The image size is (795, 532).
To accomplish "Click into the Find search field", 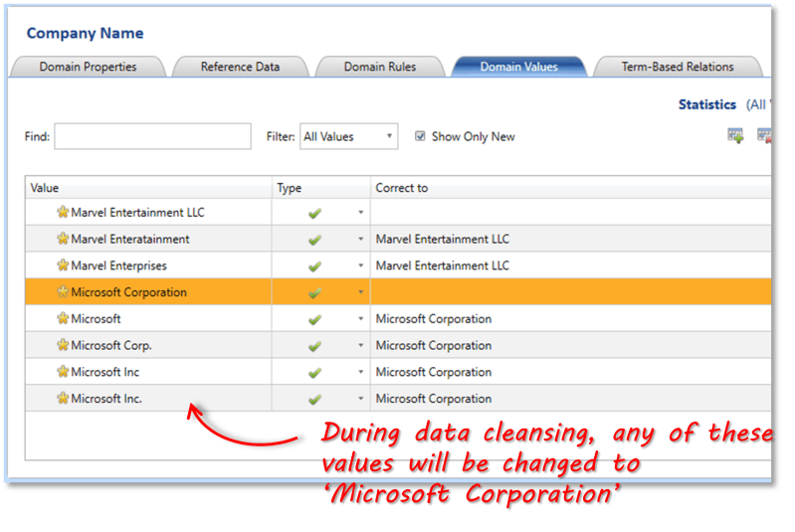I will pyautogui.click(x=152, y=136).
